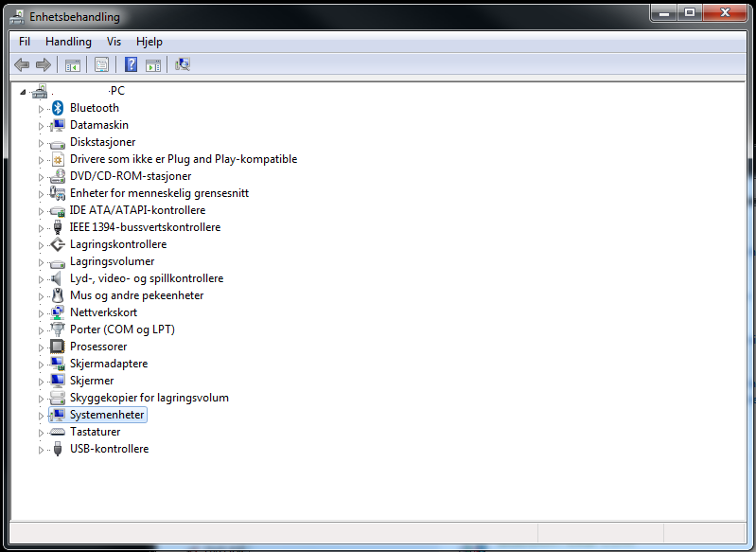
Task: Select the Datamaskin label
Action: point(98,125)
